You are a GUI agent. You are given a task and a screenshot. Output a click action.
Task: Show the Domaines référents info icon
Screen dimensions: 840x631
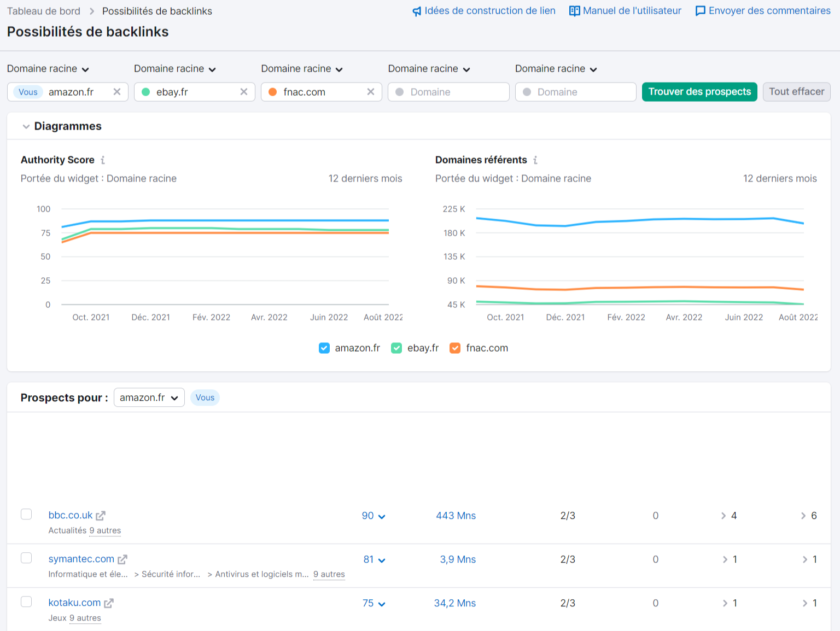(535, 160)
